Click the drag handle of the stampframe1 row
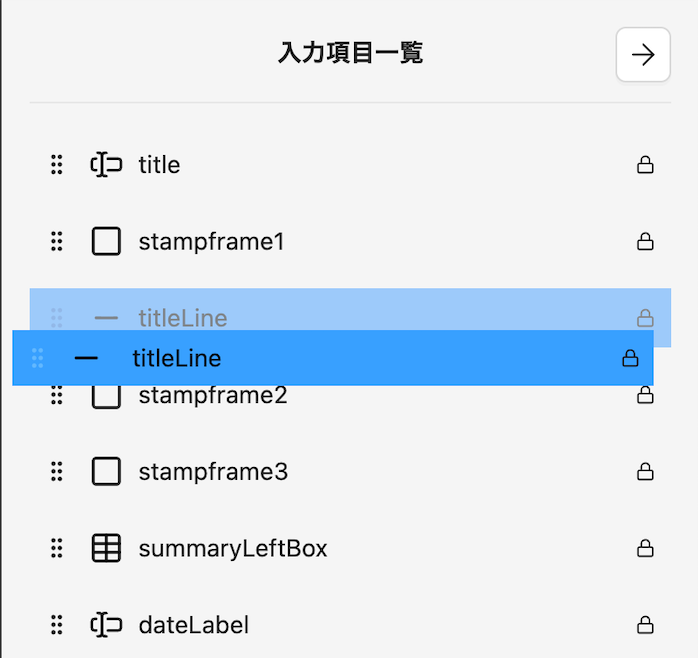The width and height of the screenshot is (698, 658). 57,241
